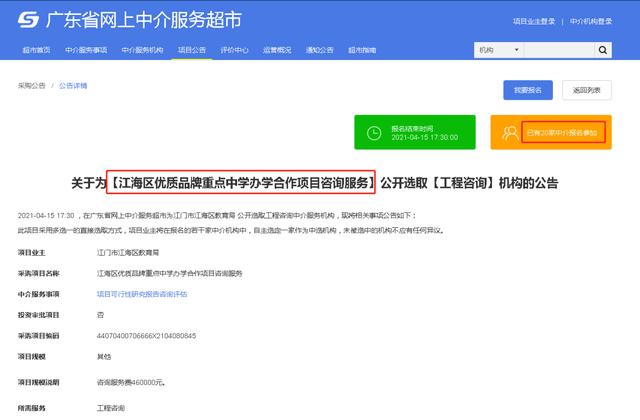Screen dimensions: 640x420
Task: Click the search magnifier icon
Action: click(602, 50)
